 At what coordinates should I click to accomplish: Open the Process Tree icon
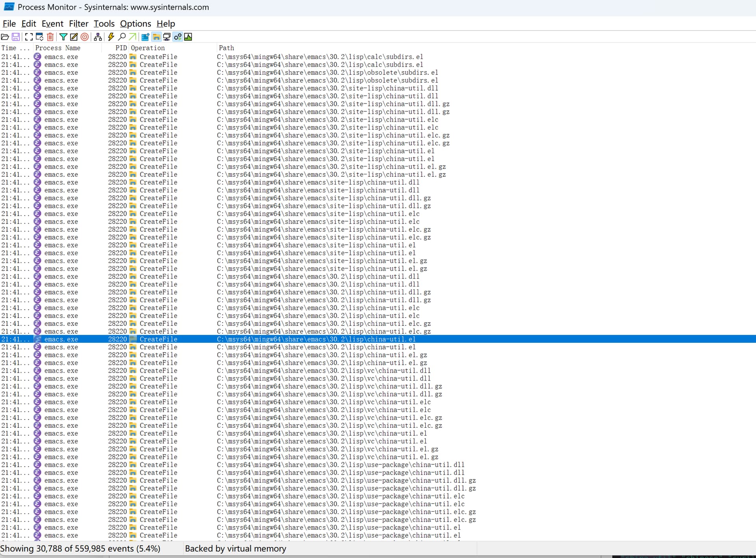98,37
